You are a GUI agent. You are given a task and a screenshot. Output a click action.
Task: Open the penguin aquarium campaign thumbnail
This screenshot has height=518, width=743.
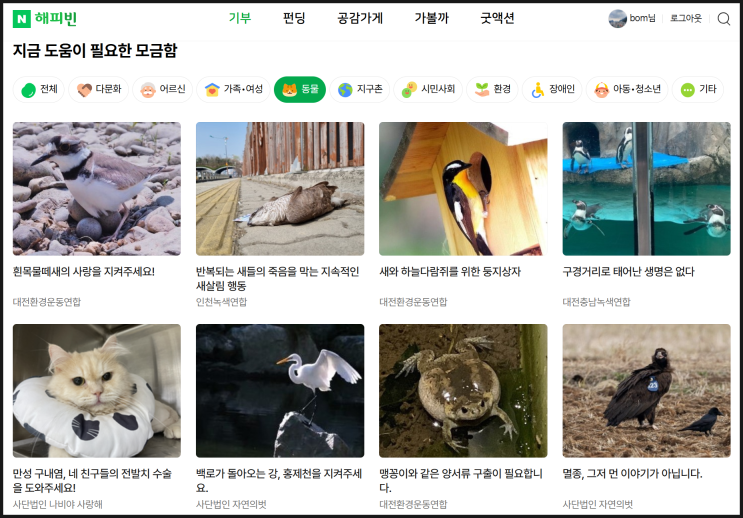646,189
